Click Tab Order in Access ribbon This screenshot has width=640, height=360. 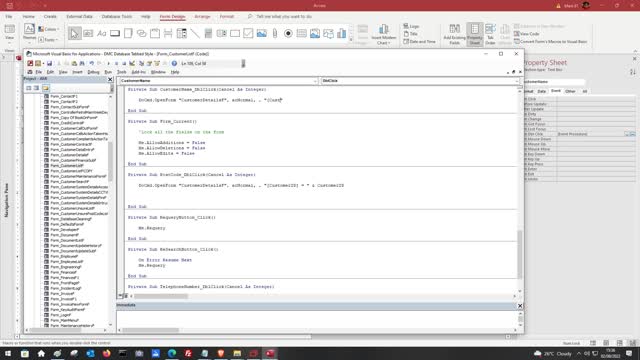[x=490, y=34]
